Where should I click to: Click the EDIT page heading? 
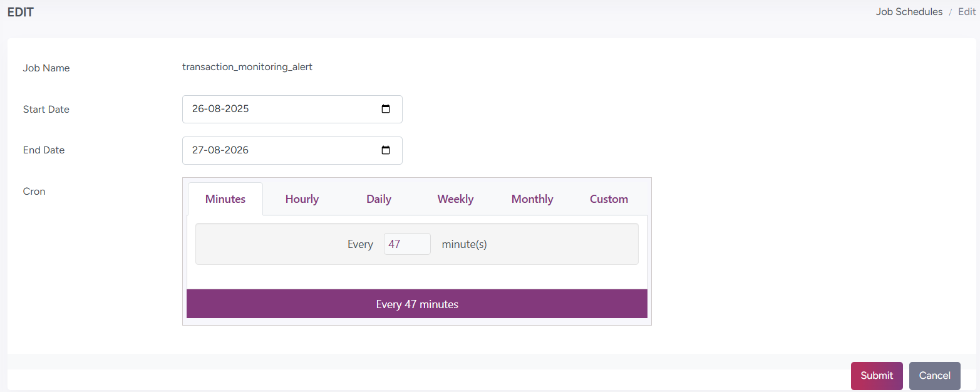coord(21,12)
